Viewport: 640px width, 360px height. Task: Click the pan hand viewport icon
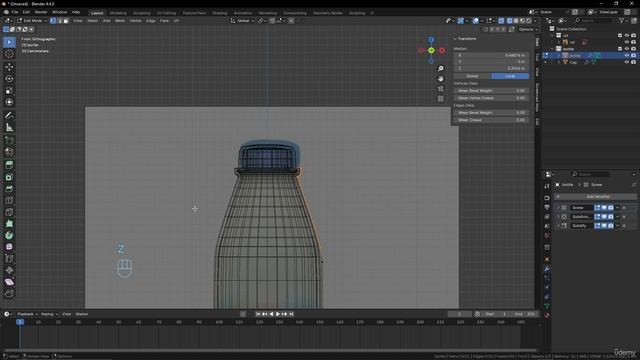(x=441, y=78)
